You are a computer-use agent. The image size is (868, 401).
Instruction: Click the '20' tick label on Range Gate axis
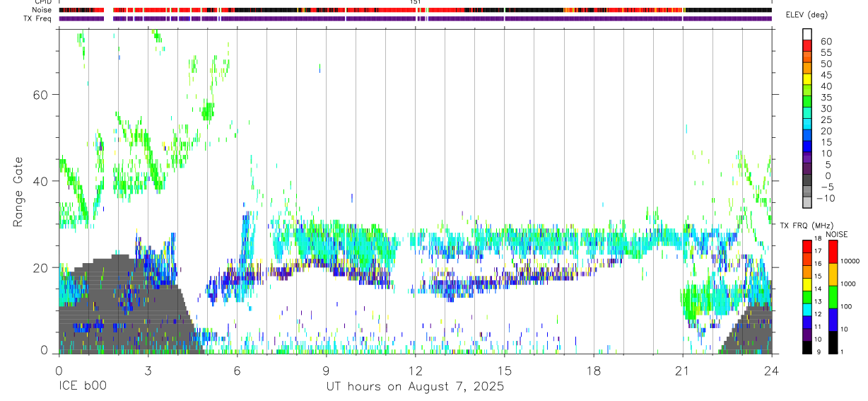click(x=42, y=268)
